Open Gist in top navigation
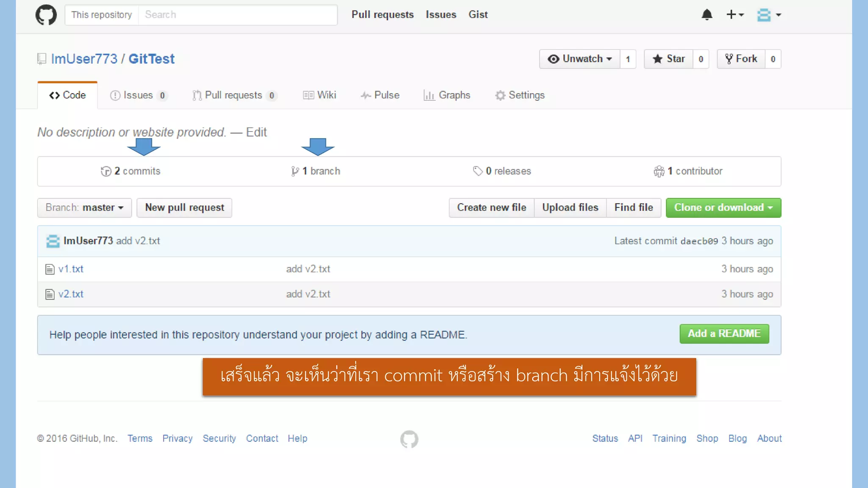Screen dimensions: 868x488 (478, 15)
